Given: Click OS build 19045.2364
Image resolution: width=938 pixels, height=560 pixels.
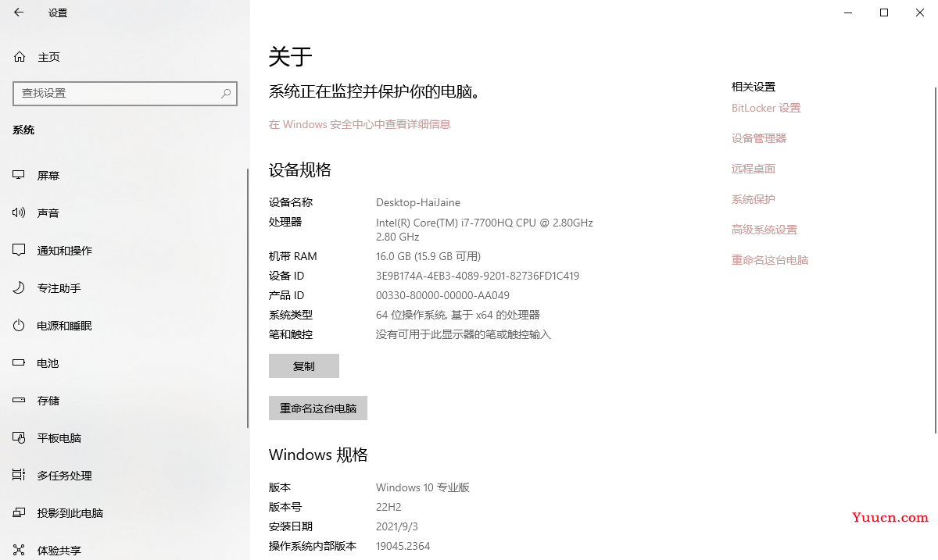Looking at the screenshot, I should [403, 546].
